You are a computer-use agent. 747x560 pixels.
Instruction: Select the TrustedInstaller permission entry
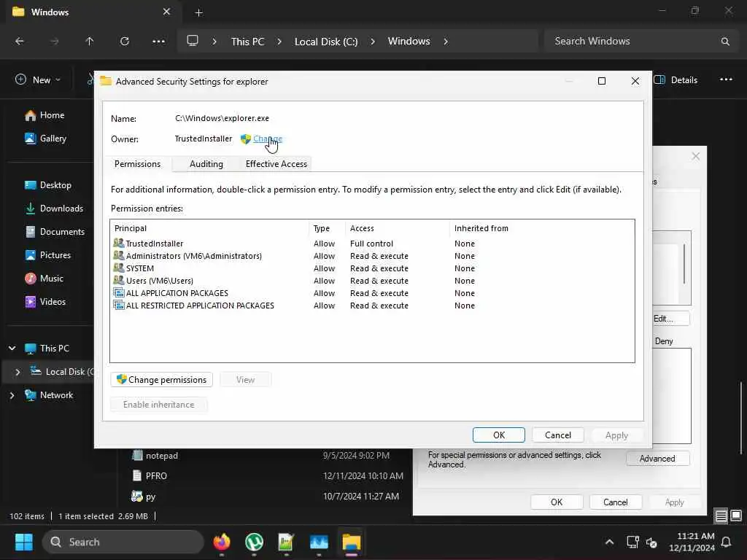point(371,244)
